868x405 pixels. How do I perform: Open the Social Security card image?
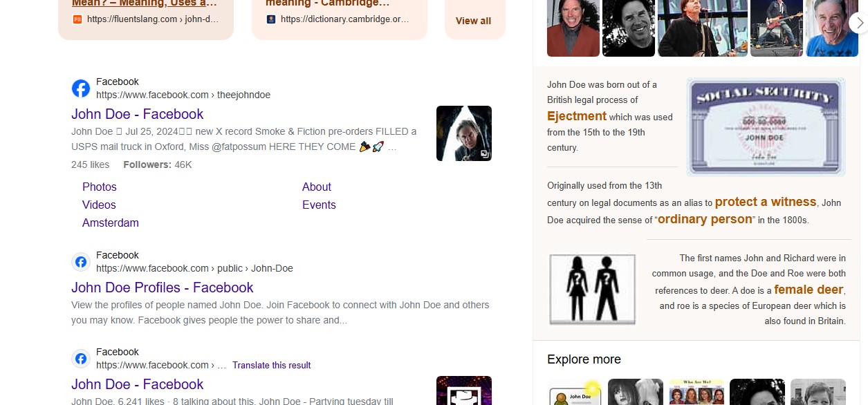pyautogui.click(x=766, y=127)
